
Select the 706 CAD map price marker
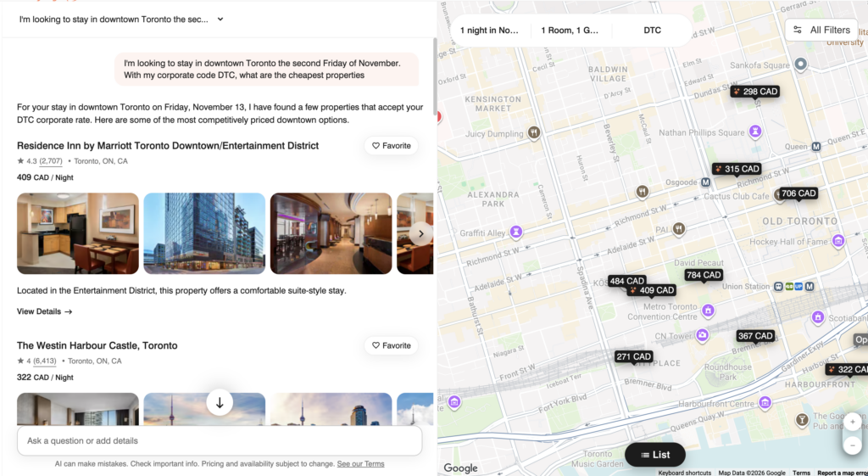(x=798, y=193)
